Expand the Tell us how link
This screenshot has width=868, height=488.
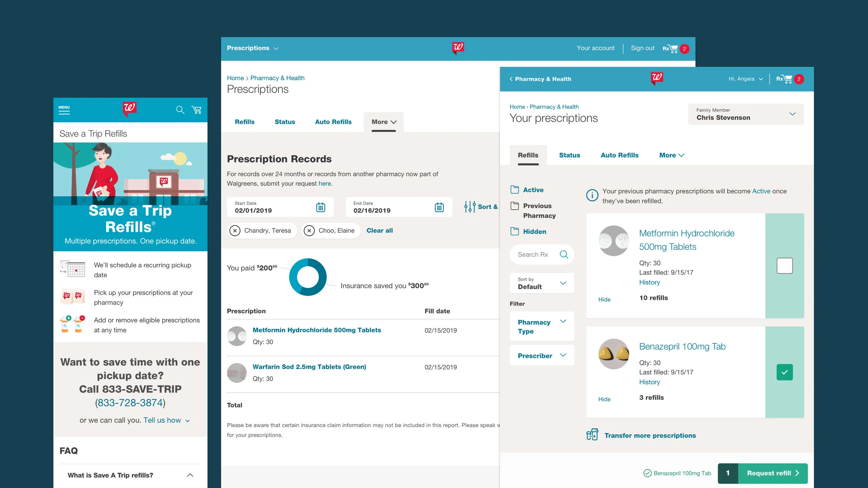click(x=167, y=420)
